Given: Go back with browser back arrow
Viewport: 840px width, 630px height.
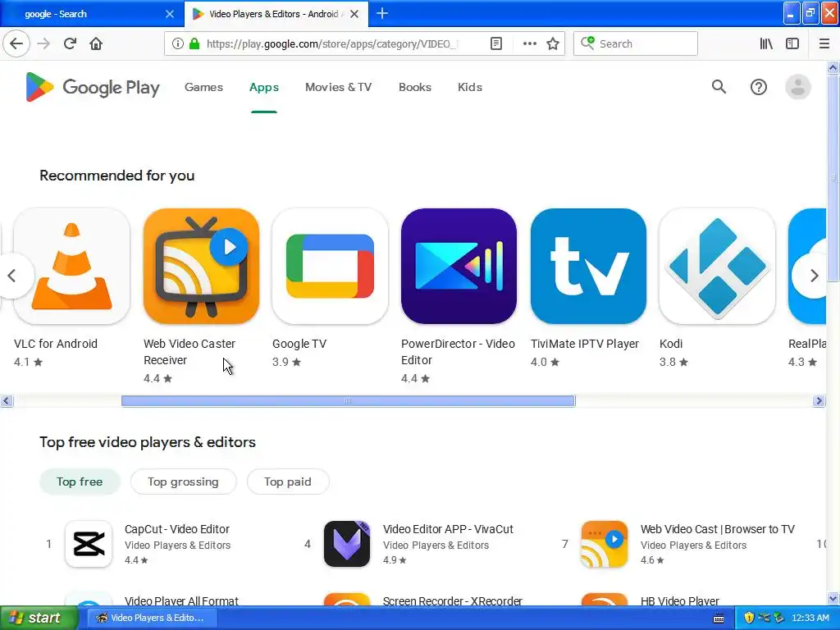Looking at the screenshot, I should tap(16, 43).
